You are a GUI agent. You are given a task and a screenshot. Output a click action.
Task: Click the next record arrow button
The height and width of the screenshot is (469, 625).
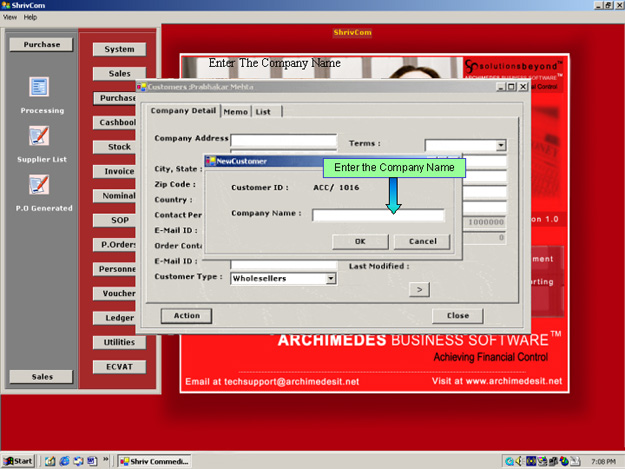[x=419, y=289]
